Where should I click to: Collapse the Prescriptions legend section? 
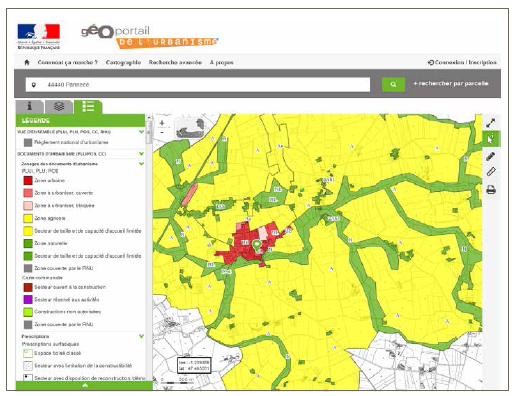[141, 336]
